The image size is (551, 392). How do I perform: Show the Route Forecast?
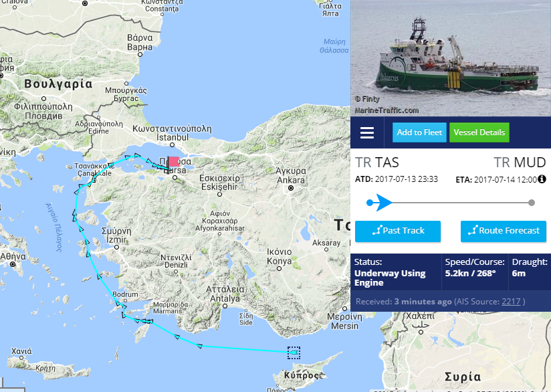(x=504, y=231)
